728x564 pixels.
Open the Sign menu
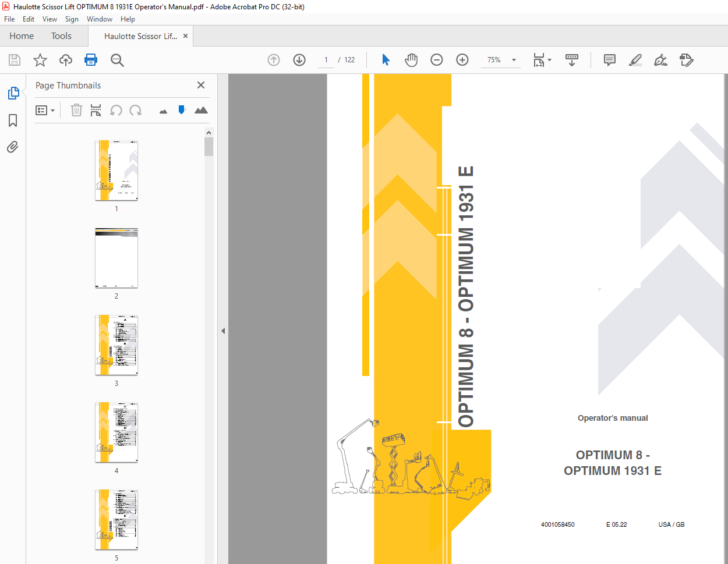pos(72,19)
